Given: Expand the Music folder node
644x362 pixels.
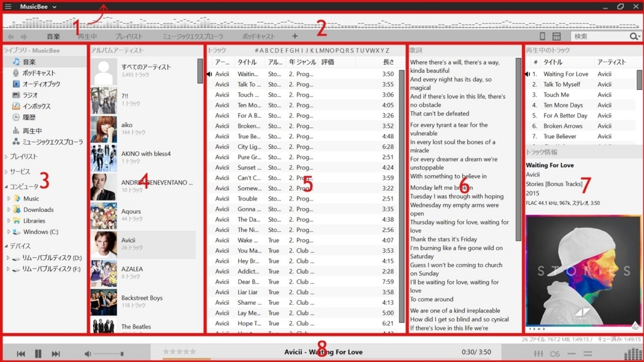Looking at the screenshot, I should [9, 198].
